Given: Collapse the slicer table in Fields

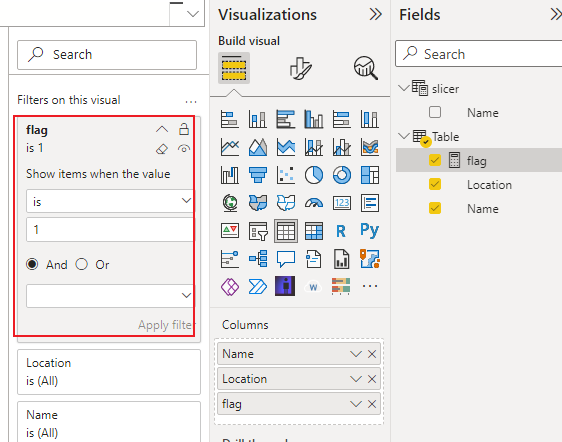Looking at the screenshot, I should point(404,88).
